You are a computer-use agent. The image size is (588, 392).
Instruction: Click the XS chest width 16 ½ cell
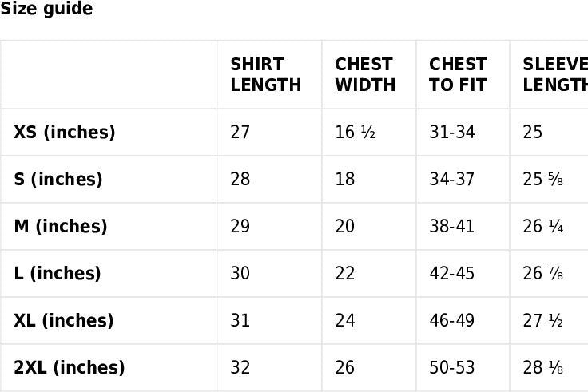355,132
